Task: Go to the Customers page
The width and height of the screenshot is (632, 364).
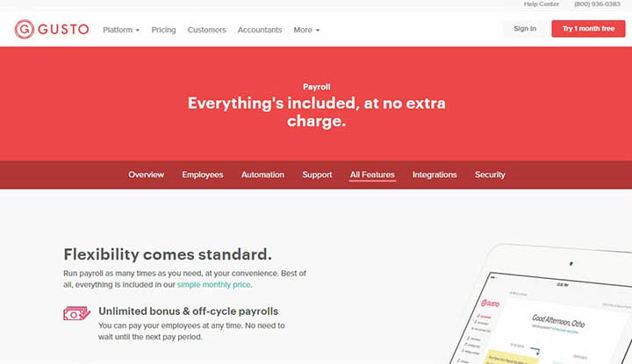Action: (x=207, y=30)
